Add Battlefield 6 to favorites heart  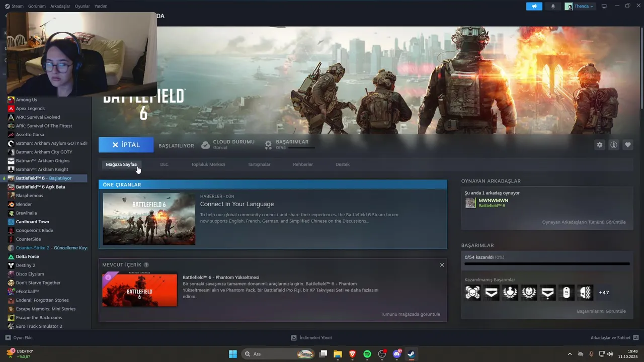point(628,145)
